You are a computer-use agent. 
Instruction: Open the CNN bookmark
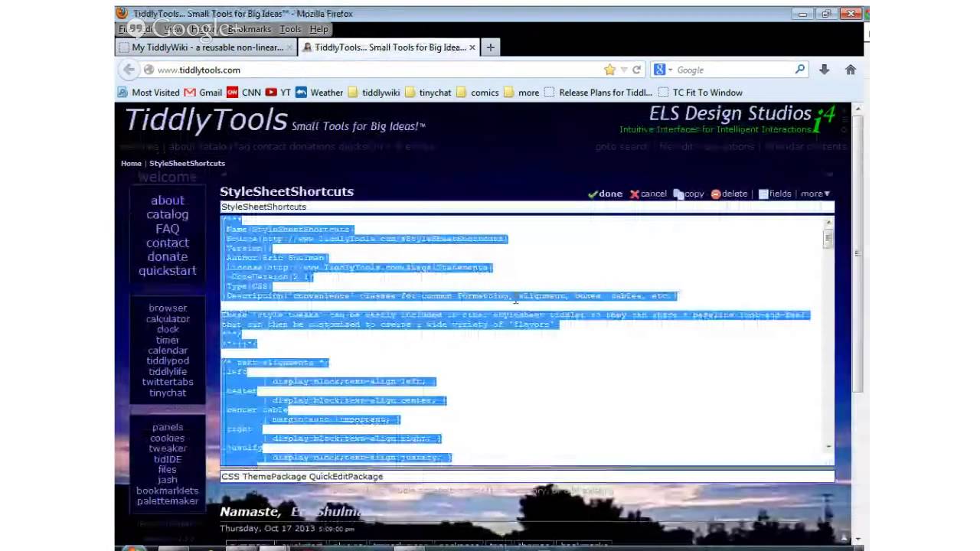243,93
